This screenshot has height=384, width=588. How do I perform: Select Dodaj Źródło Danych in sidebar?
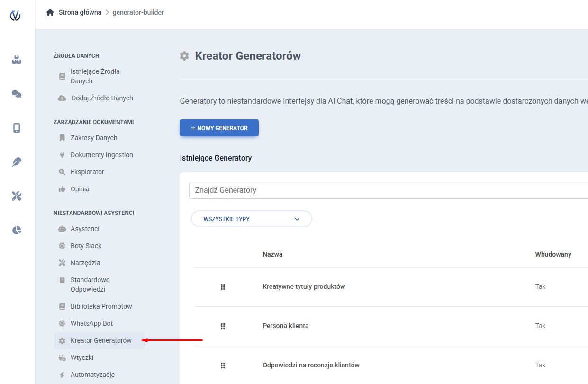point(102,98)
